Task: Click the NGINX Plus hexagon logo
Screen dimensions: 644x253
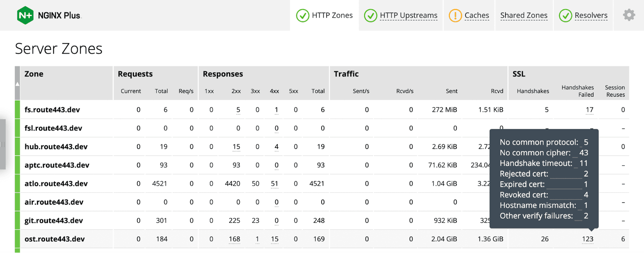Action: (x=25, y=15)
